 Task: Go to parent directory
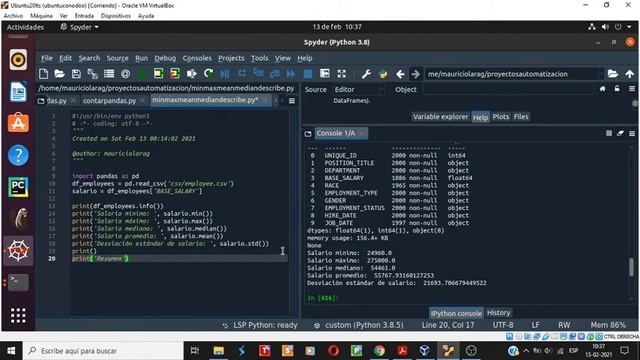[629, 74]
